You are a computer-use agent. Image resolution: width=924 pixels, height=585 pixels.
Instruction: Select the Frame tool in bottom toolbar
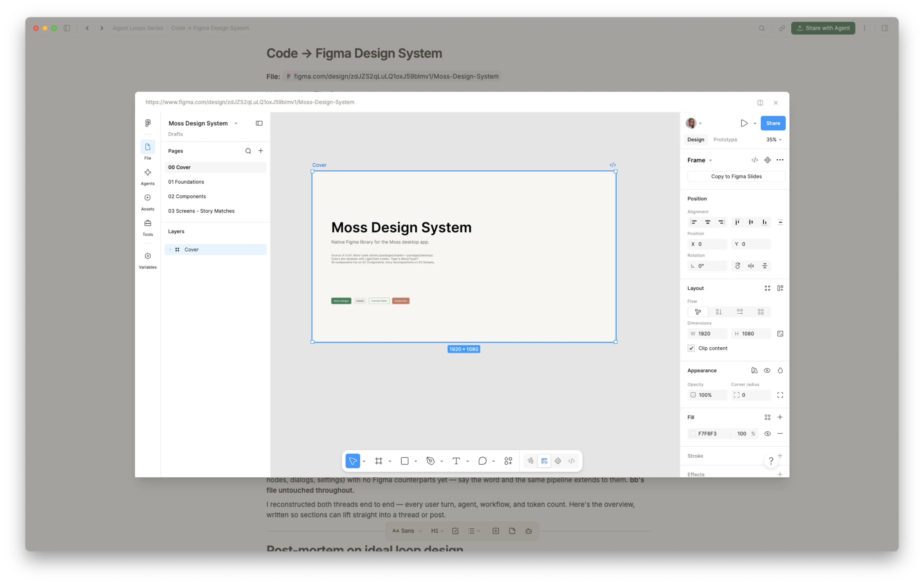(x=378, y=461)
